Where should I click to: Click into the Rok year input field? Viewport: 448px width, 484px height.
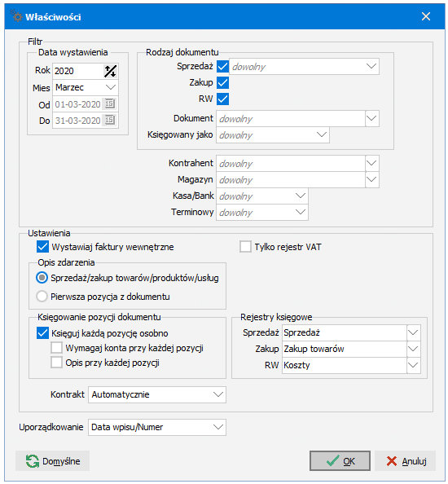[77, 72]
